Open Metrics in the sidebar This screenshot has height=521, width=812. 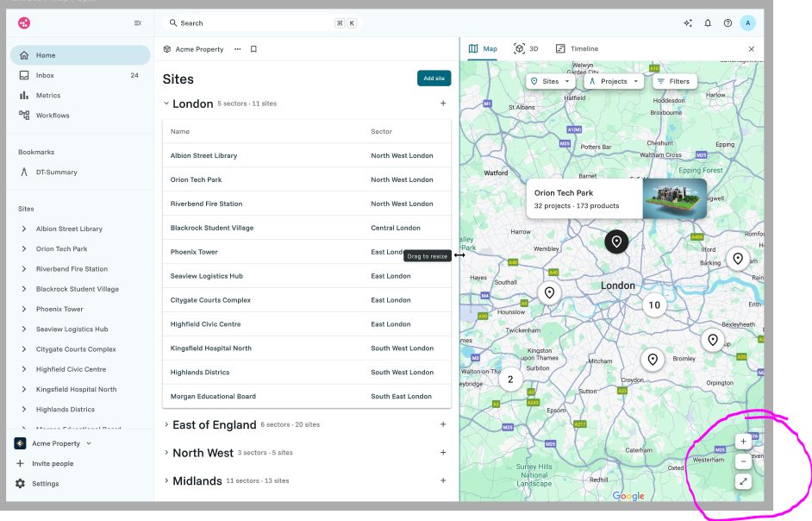(x=80, y=96)
